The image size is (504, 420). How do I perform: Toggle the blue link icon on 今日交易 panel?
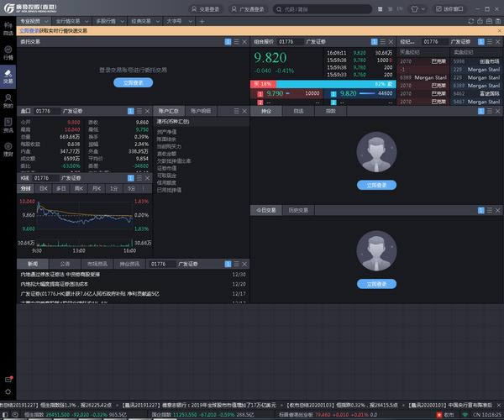coord(480,210)
